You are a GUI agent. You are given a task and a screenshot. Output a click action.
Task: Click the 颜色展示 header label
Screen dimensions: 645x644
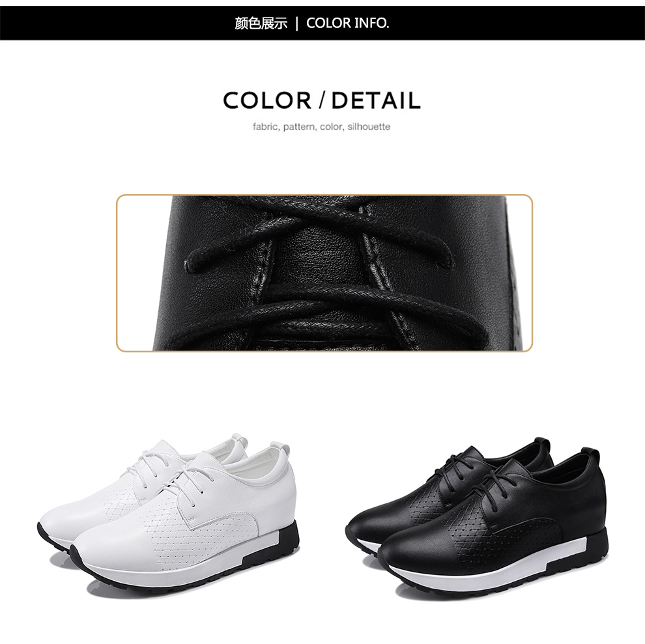click(261, 23)
